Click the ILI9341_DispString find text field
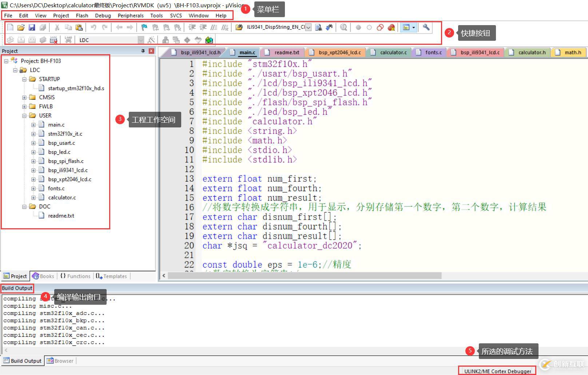 [275, 27]
